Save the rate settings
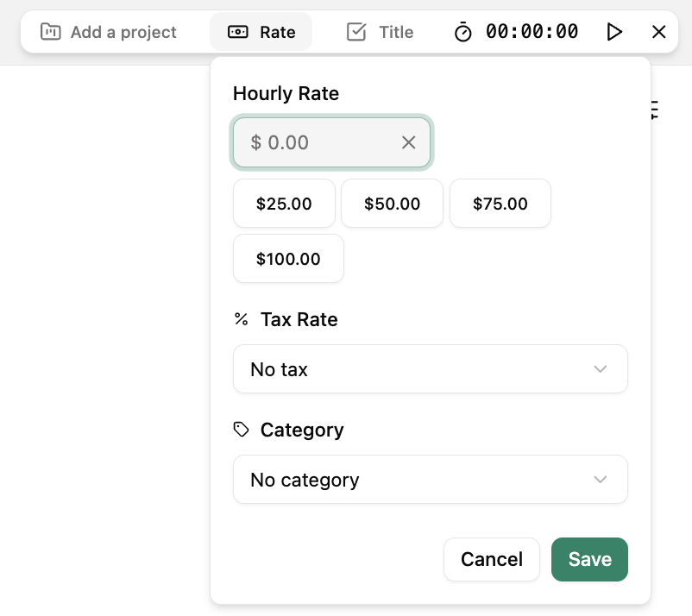 (589, 559)
